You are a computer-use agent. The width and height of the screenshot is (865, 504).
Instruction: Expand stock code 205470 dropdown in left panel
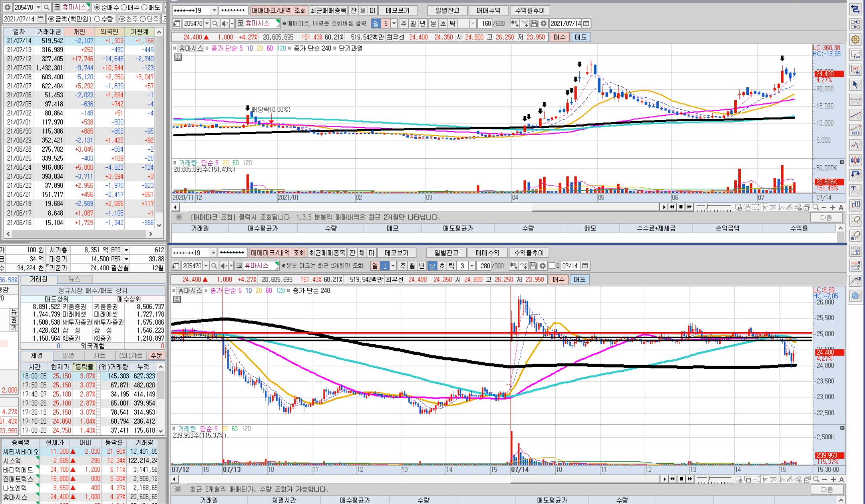38,7
